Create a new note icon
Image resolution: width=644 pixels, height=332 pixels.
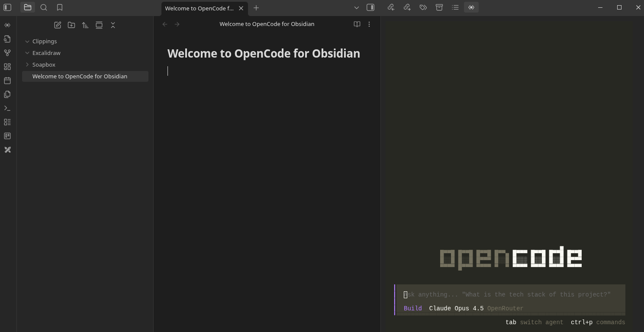pos(58,25)
